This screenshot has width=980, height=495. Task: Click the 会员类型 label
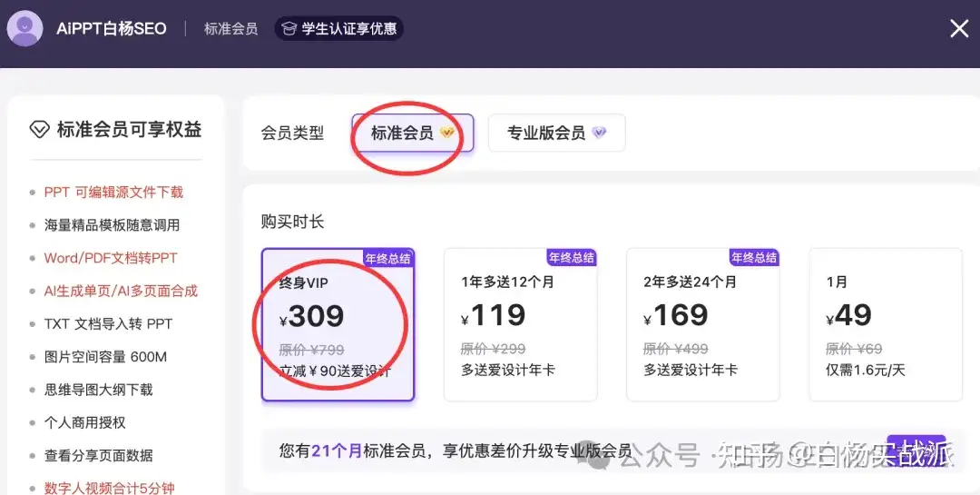292,133
